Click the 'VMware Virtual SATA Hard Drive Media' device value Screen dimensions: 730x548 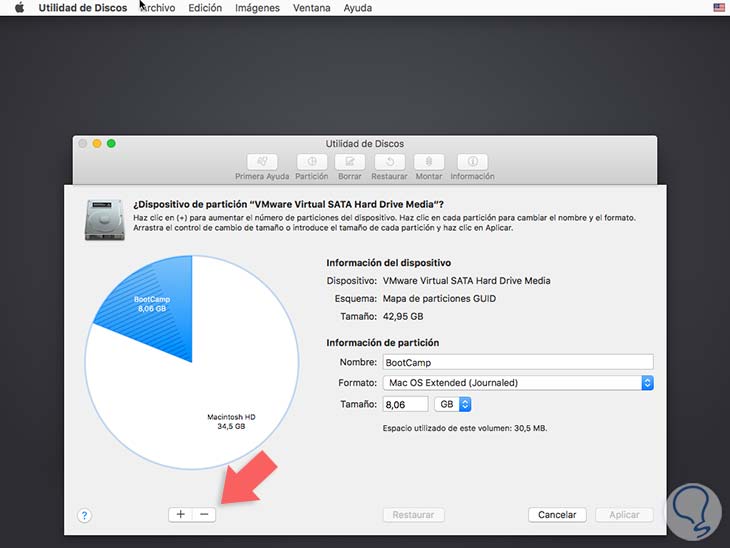[466, 281]
